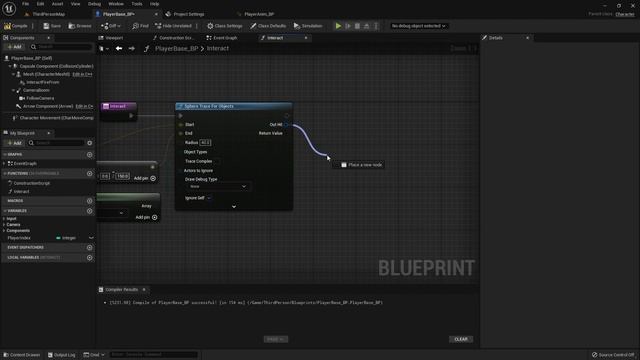Add a new local variable with plus
This screenshot has width=640, height=360.
pos(89,258)
